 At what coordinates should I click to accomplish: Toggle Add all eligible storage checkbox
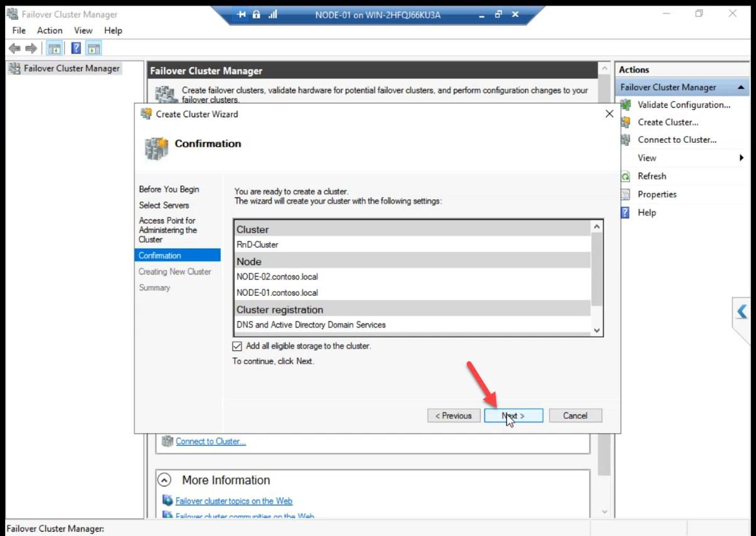tap(237, 346)
